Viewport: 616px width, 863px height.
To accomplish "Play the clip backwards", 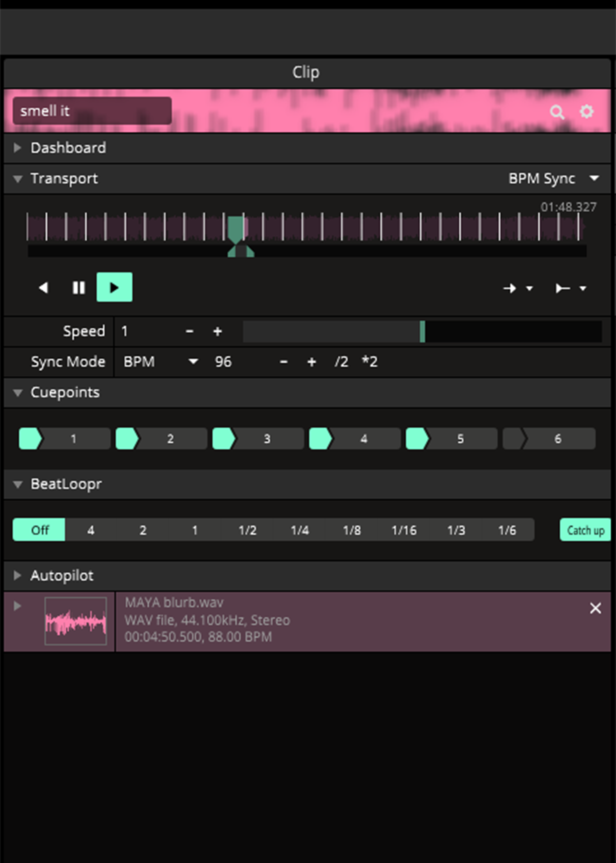I will tap(44, 288).
